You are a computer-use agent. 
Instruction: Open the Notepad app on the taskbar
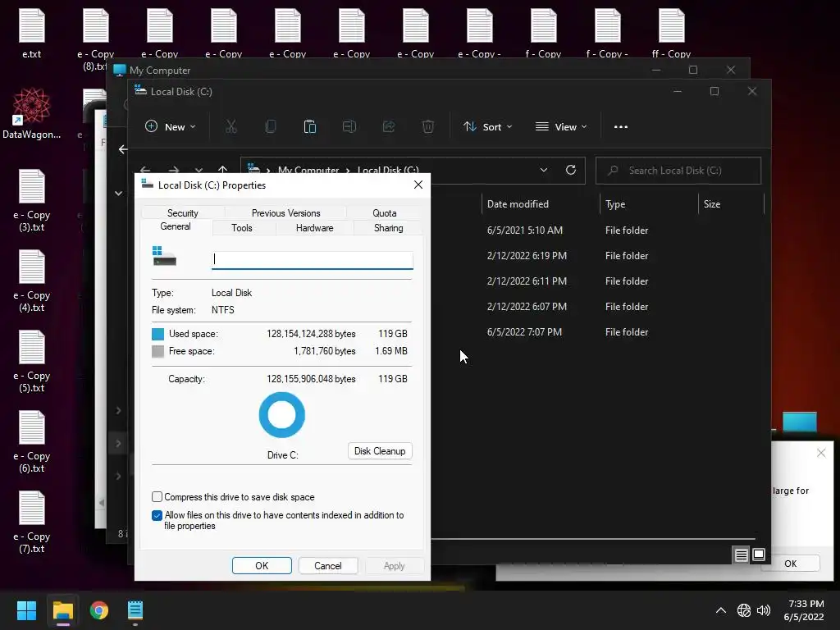135,610
